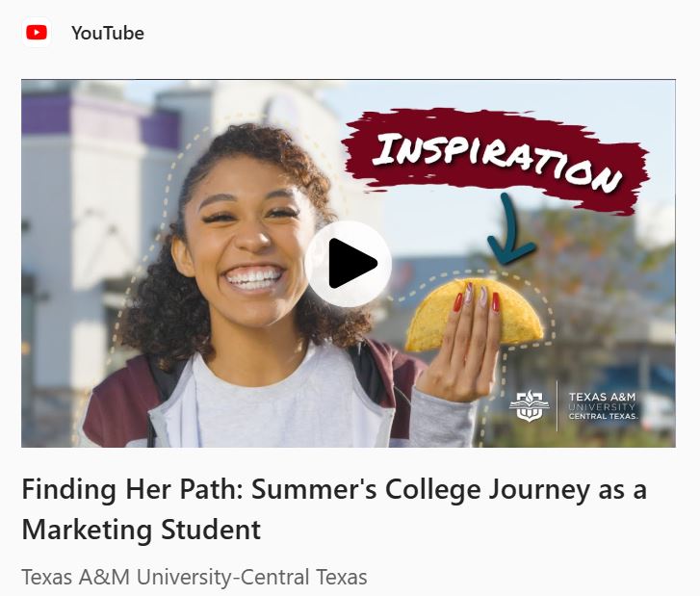Click the red YouTube logo icon

click(x=37, y=33)
